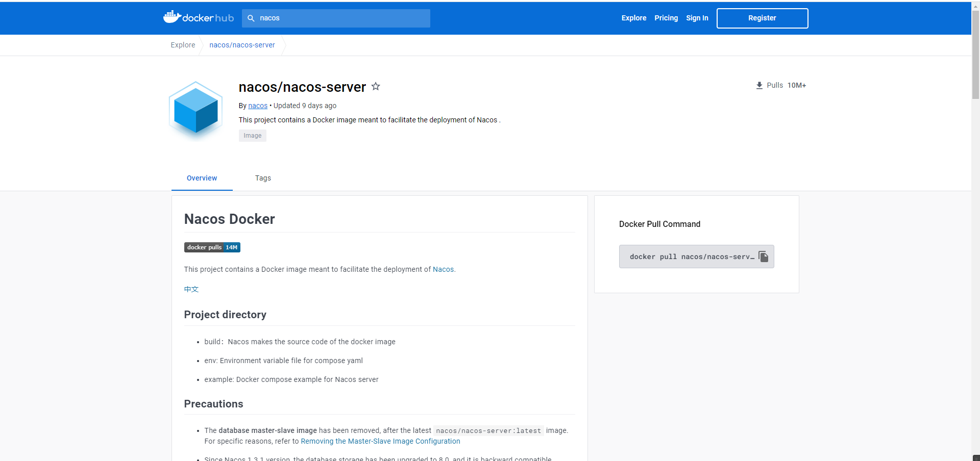Open the Explore menu in header
The height and width of the screenshot is (461, 980).
click(633, 18)
